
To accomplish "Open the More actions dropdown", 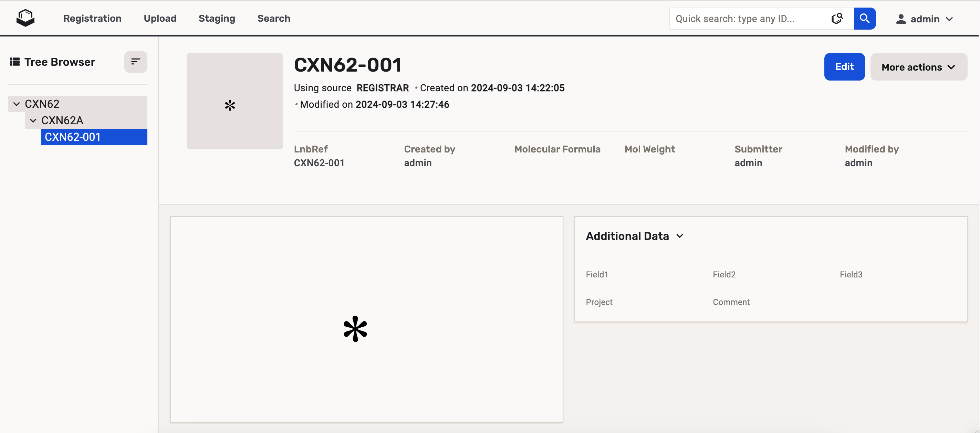I will point(918,67).
